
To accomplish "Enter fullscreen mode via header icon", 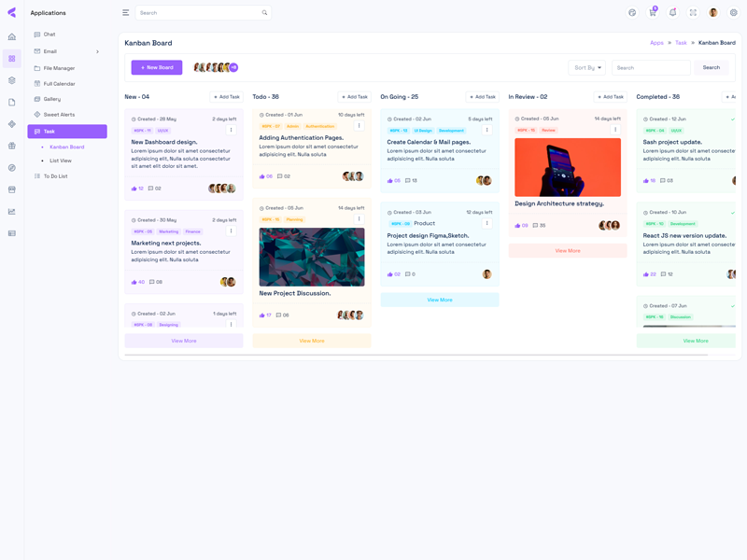I will 693,13.
